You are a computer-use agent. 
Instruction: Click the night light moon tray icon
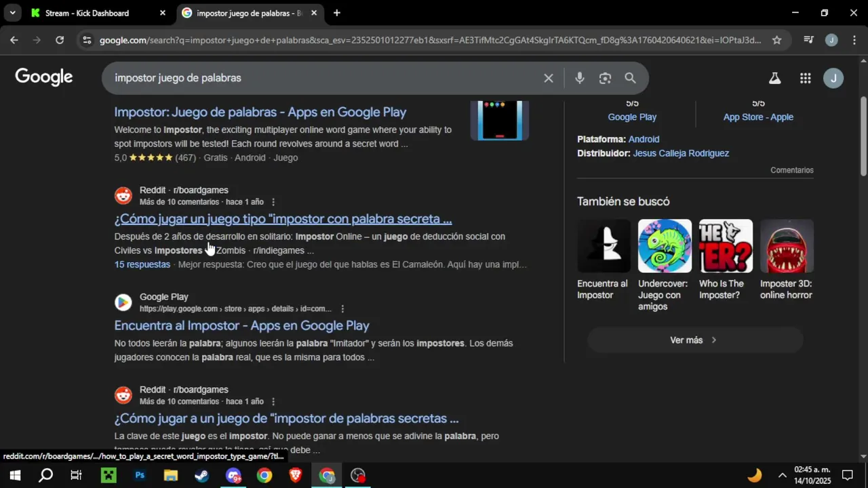click(755, 475)
